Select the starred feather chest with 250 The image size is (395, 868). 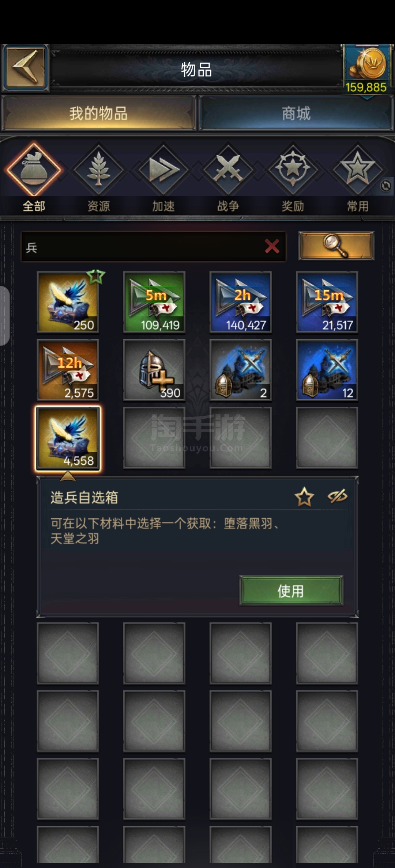(68, 302)
